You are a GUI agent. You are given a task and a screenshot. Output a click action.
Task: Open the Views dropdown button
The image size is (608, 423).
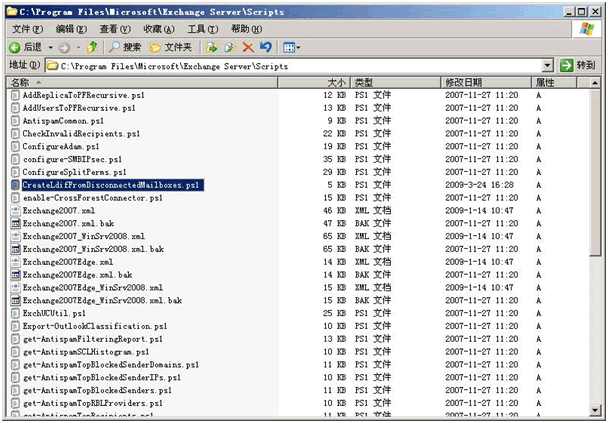click(x=292, y=47)
